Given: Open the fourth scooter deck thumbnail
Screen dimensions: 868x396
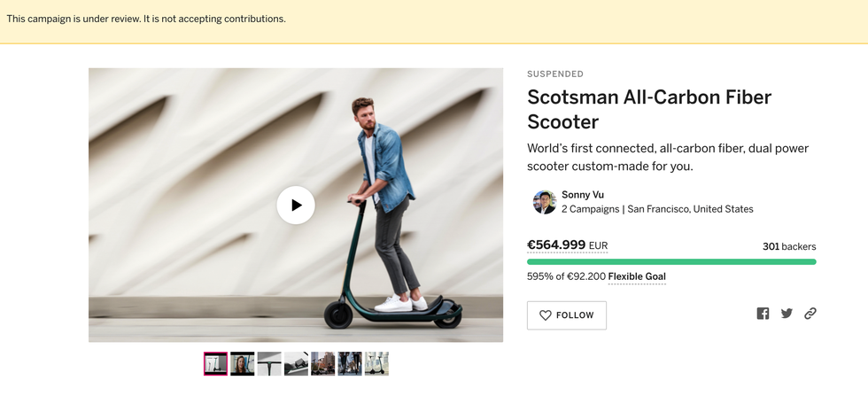Looking at the screenshot, I should pyautogui.click(x=296, y=363).
